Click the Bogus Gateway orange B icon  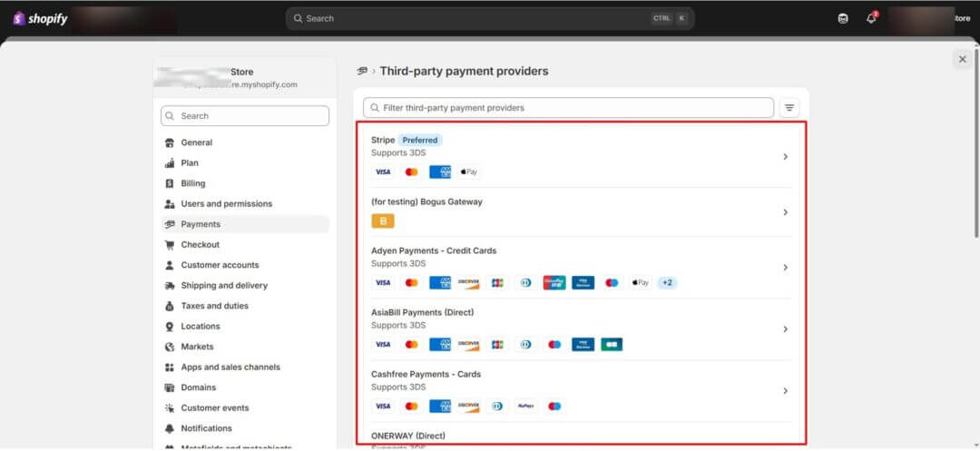pyautogui.click(x=383, y=221)
